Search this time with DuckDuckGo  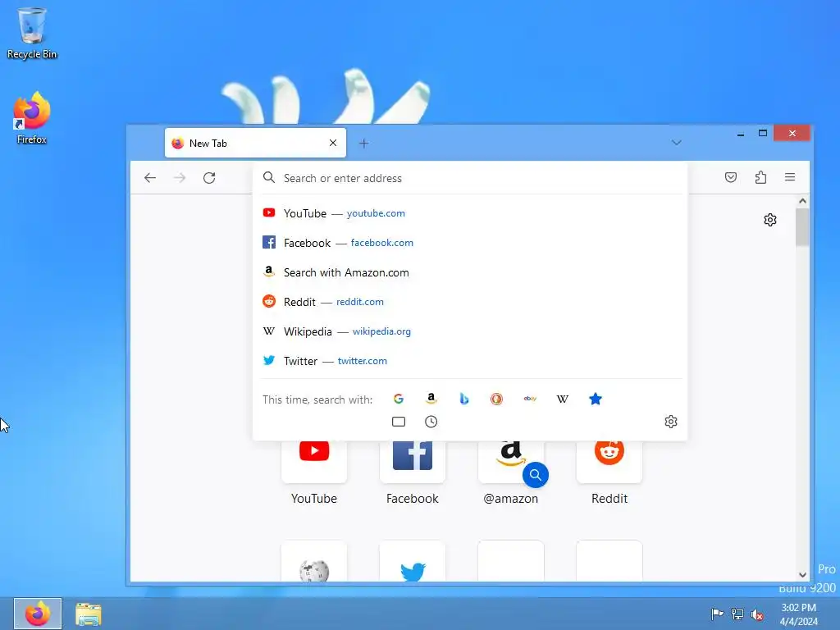coord(496,399)
